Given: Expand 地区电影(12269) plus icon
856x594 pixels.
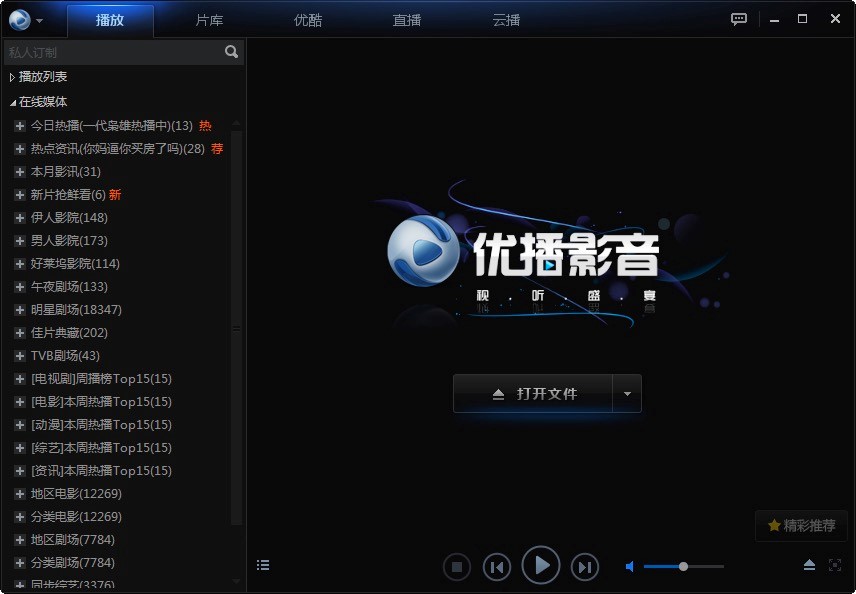Looking at the screenshot, I should click(20, 494).
